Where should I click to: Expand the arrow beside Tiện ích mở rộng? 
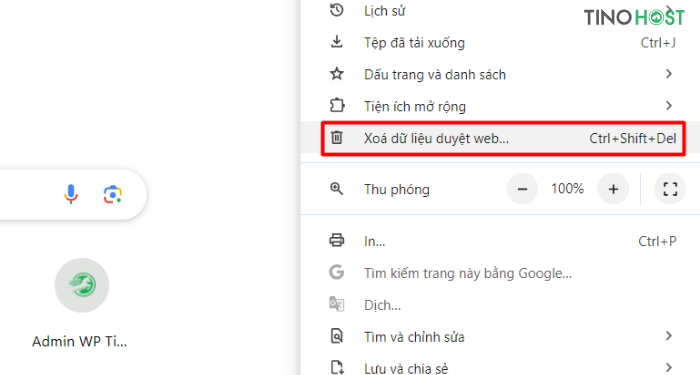[x=668, y=105]
